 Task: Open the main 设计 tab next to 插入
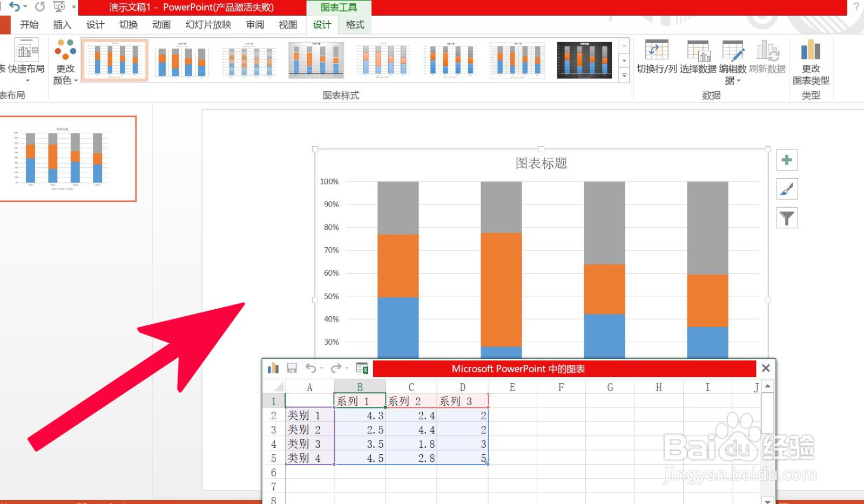(x=95, y=25)
